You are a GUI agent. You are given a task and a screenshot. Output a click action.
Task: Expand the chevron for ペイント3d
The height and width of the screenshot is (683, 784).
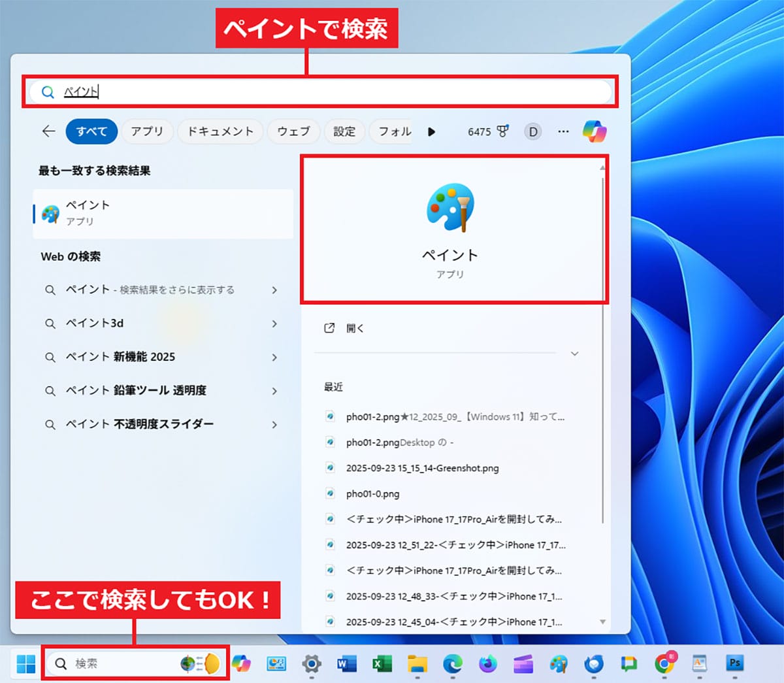pyautogui.click(x=274, y=324)
